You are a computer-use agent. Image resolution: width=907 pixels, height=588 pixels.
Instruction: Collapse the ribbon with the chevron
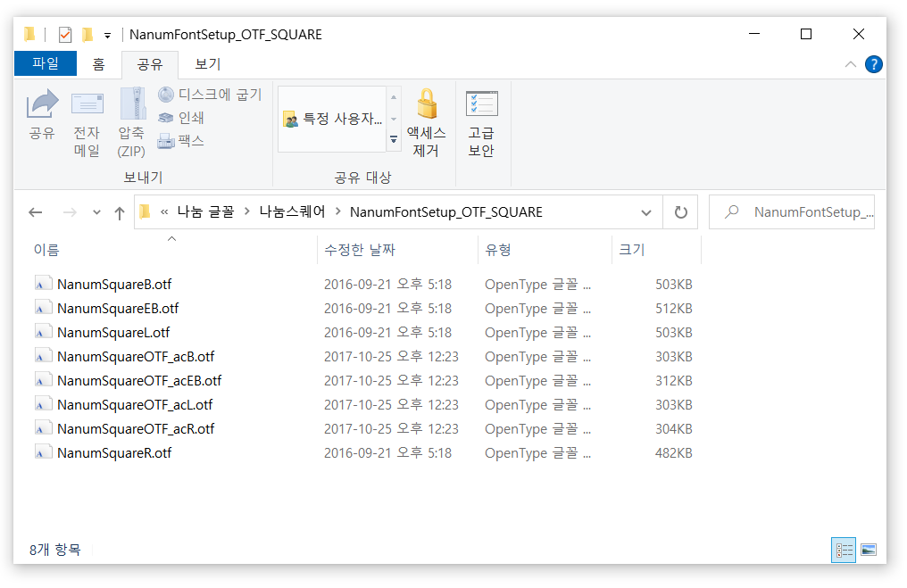pyautogui.click(x=850, y=64)
